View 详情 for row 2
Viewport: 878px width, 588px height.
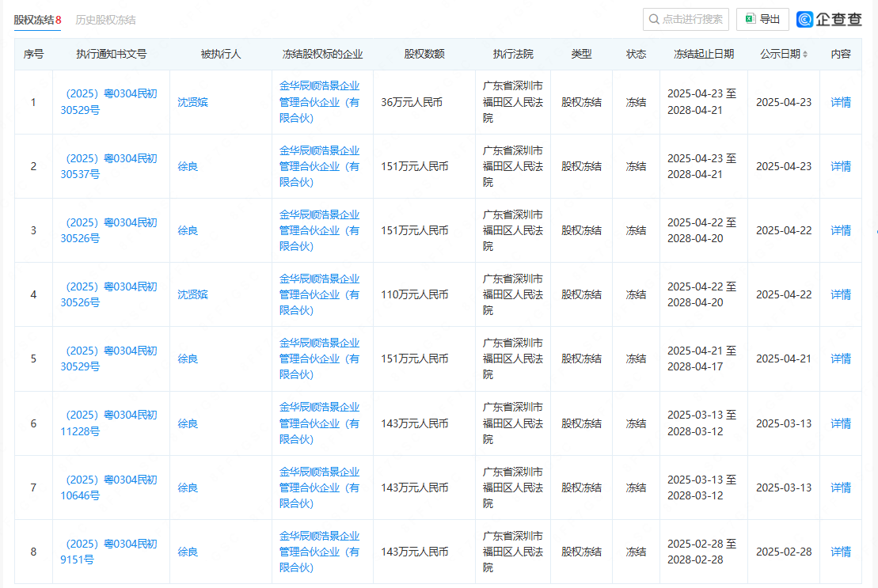point(841,167)
